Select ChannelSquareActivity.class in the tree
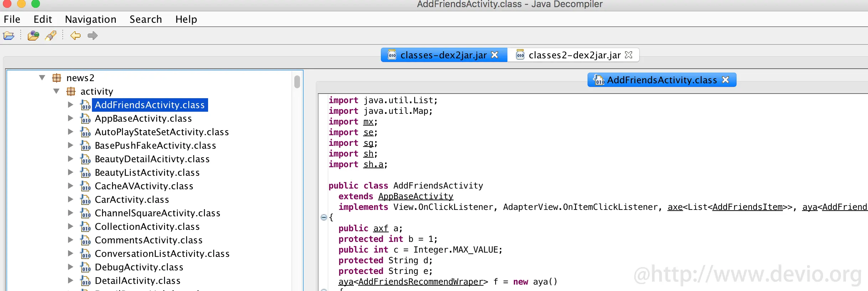The image size is (868, 291). click(x=157, y=213)
